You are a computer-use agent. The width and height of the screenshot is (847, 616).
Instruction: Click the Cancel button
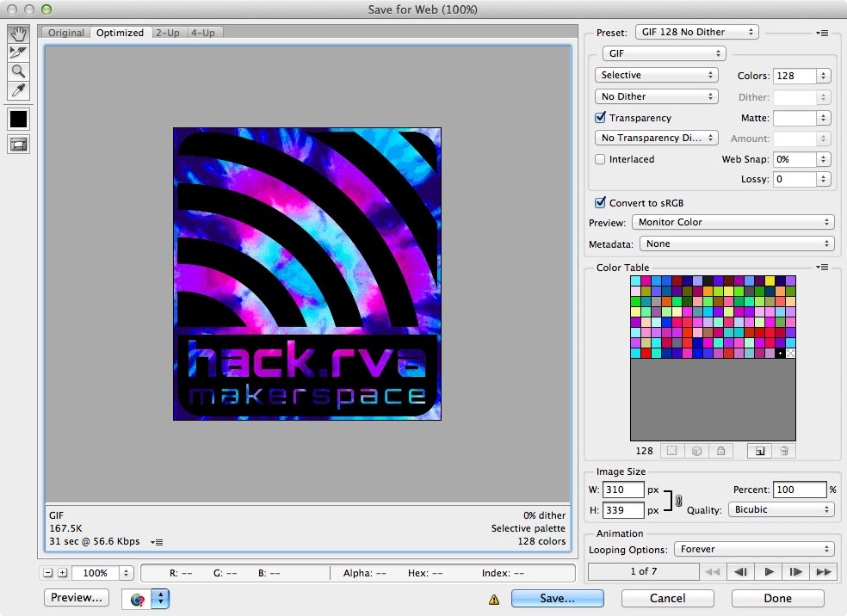(668, 598)
